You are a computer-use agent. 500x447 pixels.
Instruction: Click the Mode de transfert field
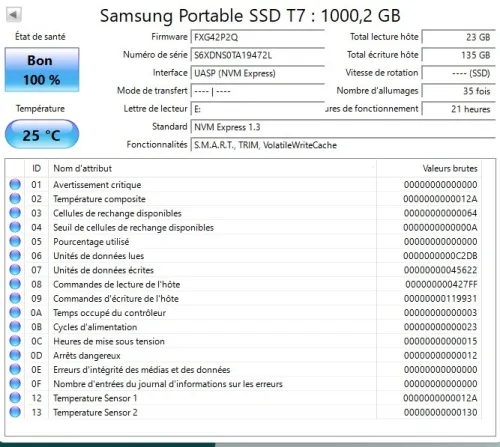pos(258,91)
